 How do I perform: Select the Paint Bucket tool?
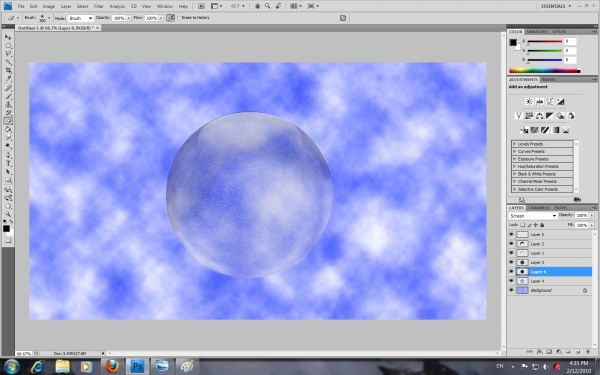point(8,130)
